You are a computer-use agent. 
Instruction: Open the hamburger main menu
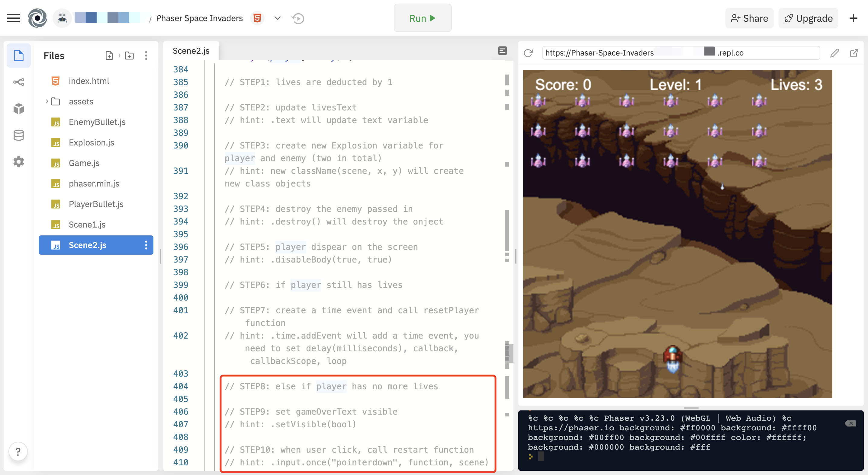[x=14, y=18]
